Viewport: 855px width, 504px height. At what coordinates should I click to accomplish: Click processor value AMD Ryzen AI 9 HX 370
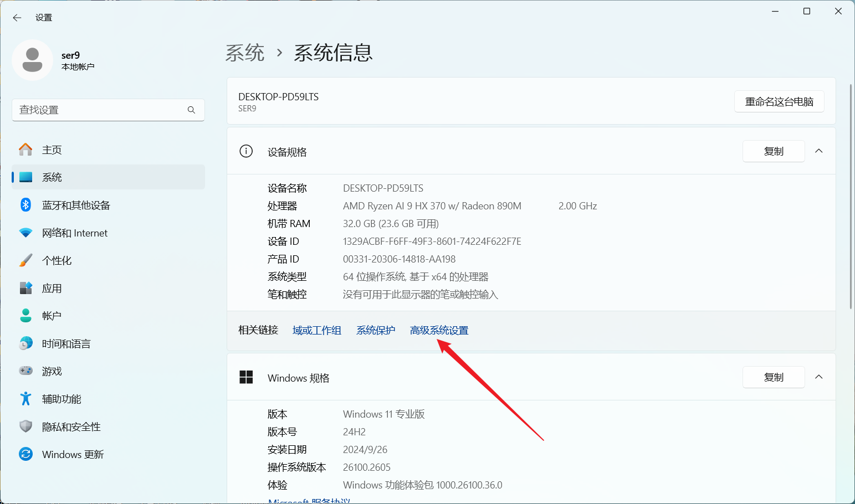click(x=432, y=206)
